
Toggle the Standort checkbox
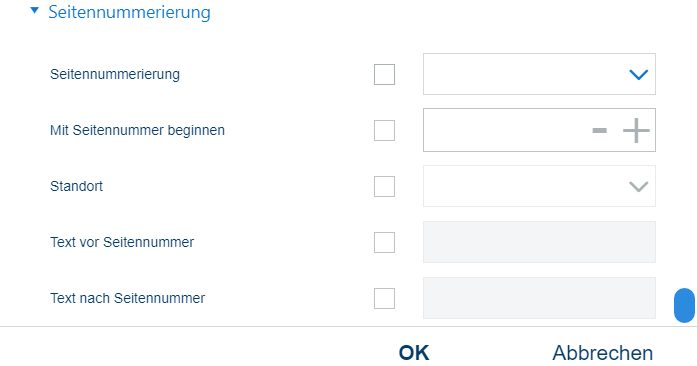(385, 186)
